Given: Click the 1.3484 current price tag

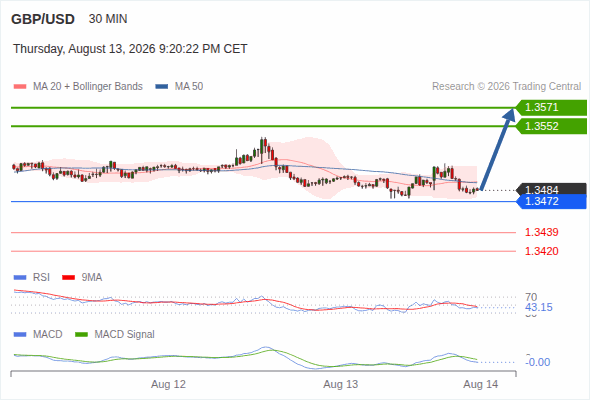Looking at the screenshot, I should [551, 189].
